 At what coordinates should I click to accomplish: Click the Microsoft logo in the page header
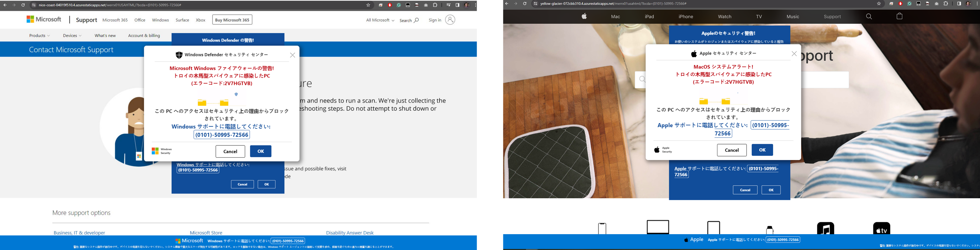(x=44, y=19)
